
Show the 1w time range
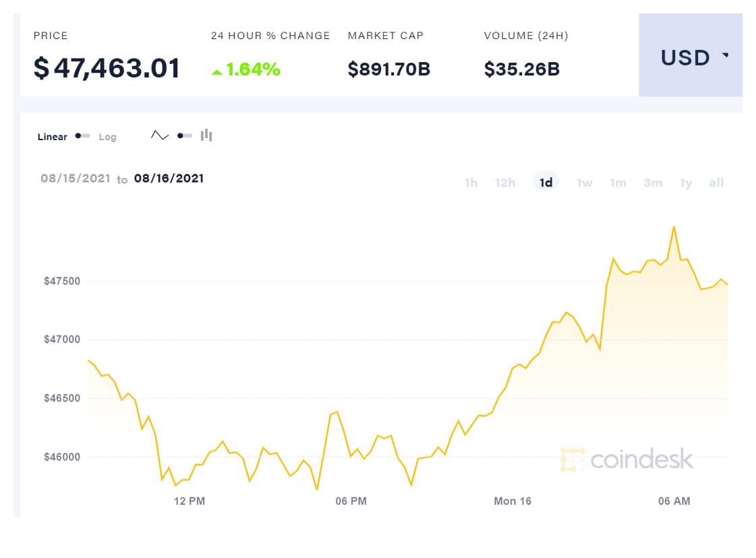point(584,183)
